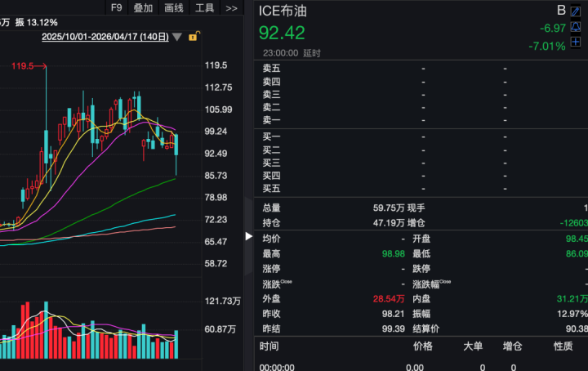Show more toolbar options via >> button
The width and height of the screenshot is (588, 371).
click(231, 8)
